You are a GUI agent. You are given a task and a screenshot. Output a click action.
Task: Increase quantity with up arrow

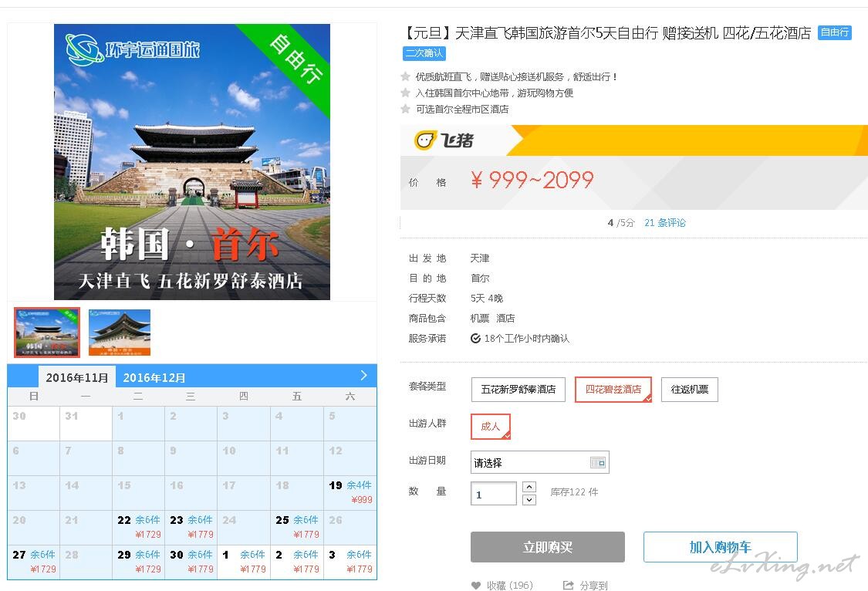tap(529, 487)
